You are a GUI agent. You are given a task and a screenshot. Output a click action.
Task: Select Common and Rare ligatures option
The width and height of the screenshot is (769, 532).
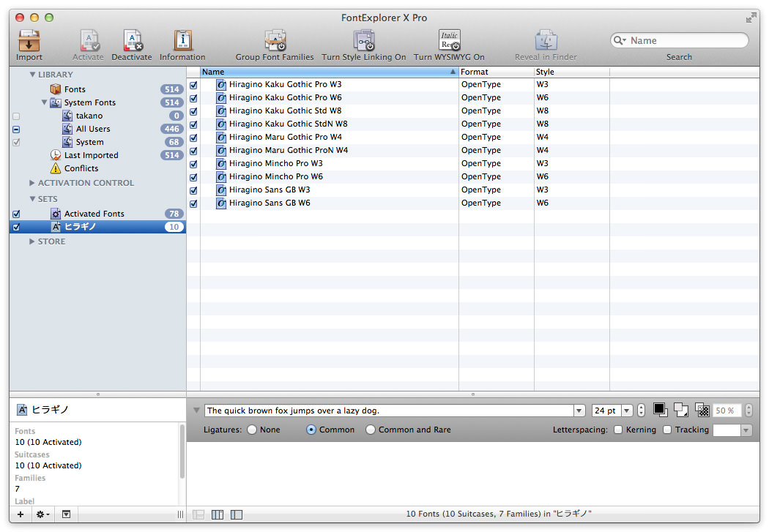[x=371, y=430]
